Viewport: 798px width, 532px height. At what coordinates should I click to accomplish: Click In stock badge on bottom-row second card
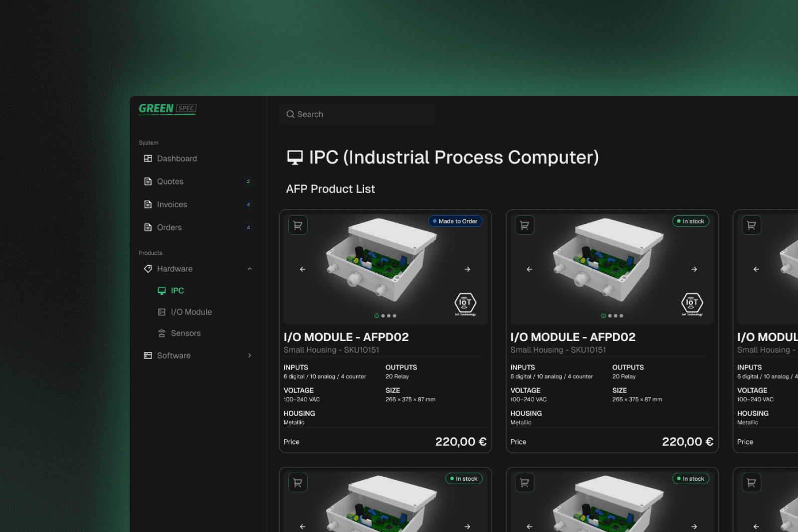(x=691, y=479)
